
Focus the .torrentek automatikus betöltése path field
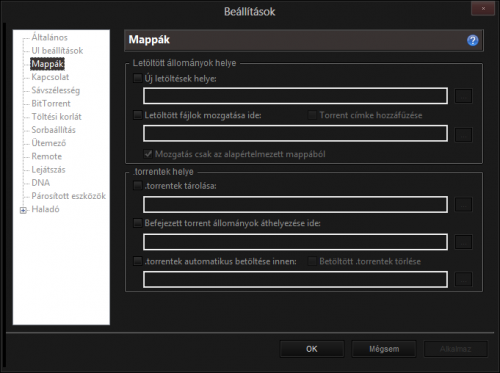295,279
